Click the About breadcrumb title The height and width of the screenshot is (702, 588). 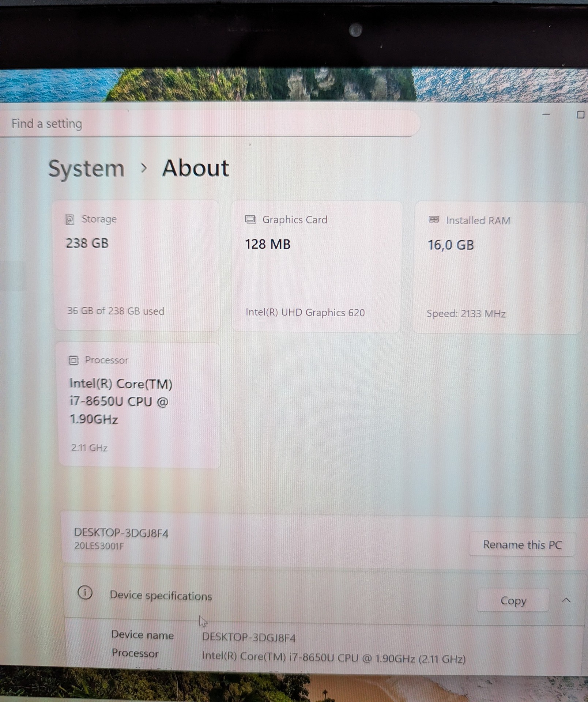(195, 168)
